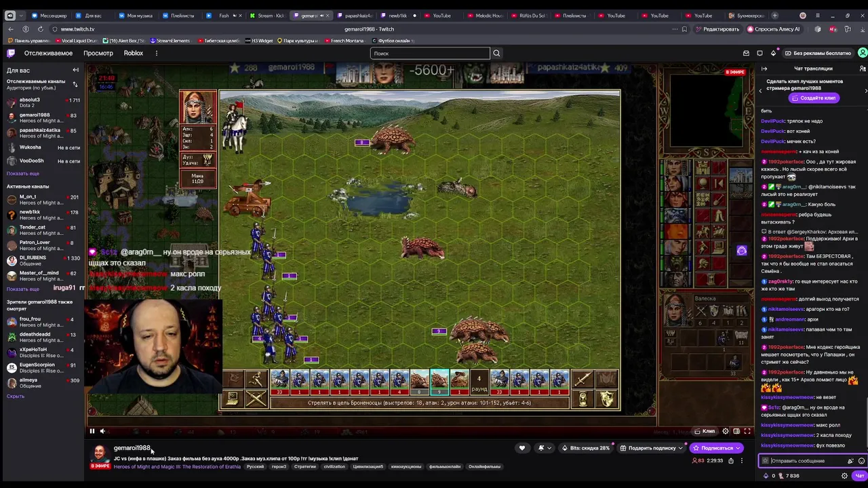Bookmark this page icon in address bar
The width and height of the screenshot is (868, 488).
(x=684, y=29)
